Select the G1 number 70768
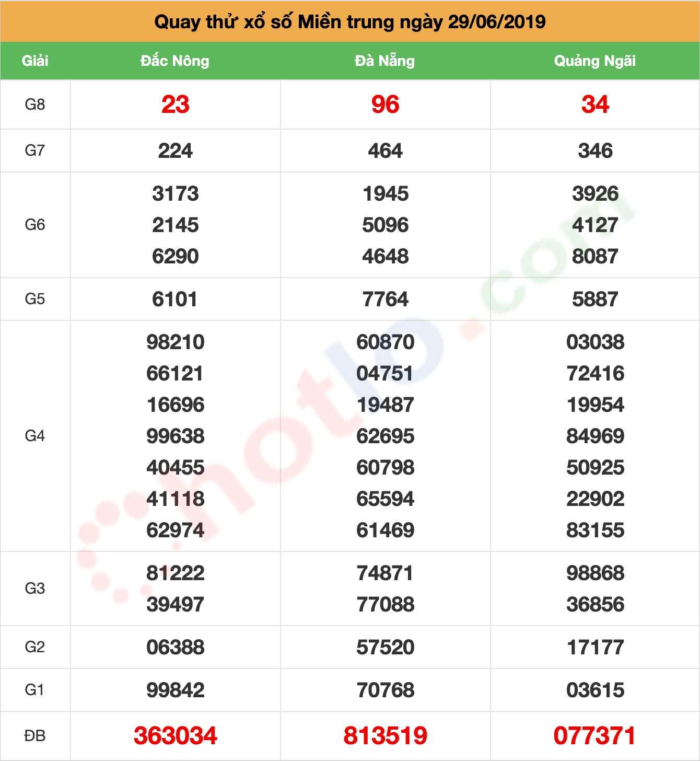700x761 pixels. pos(386,690)
